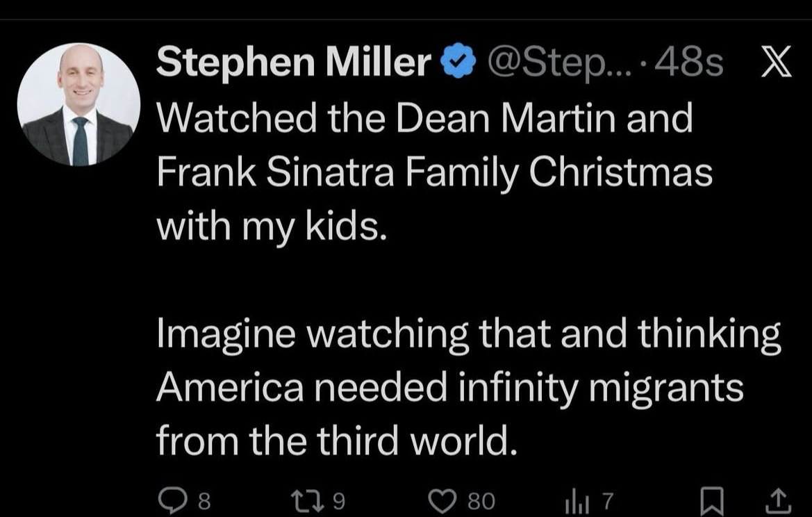Bookmark this tweet
This screenshot has width=812, height=517.
pos(711,500)
